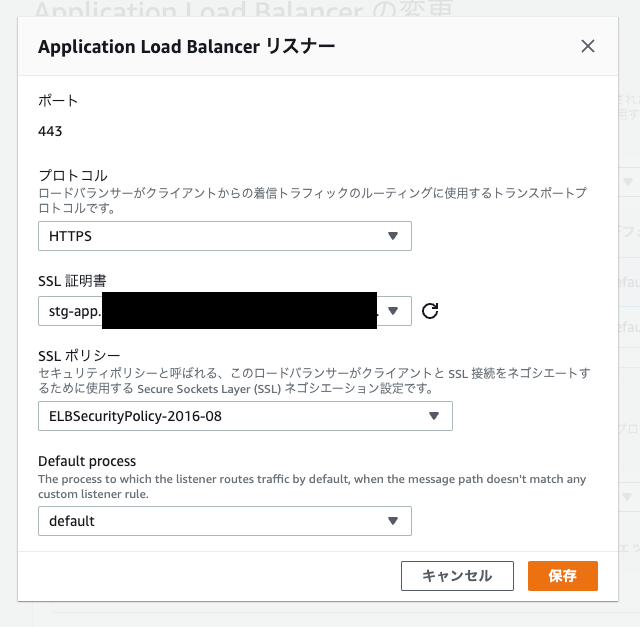
Task: Close the Application Load Balancer listener dialog
Action: tap(587, 46)
